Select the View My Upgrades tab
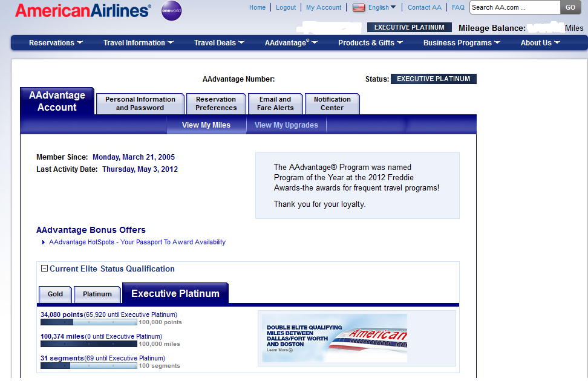 [286, 125]
